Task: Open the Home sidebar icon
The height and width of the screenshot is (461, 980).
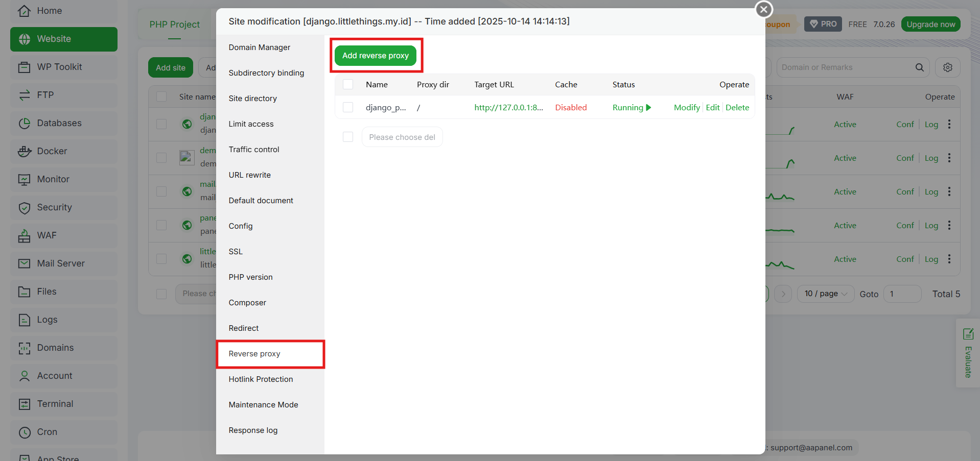Action: 24,11
